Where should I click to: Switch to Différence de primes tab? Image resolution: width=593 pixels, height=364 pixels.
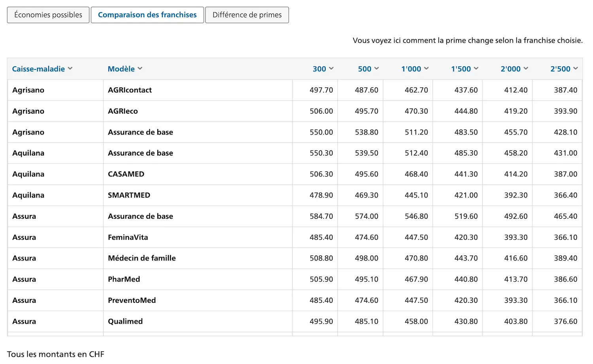point(247,15)
